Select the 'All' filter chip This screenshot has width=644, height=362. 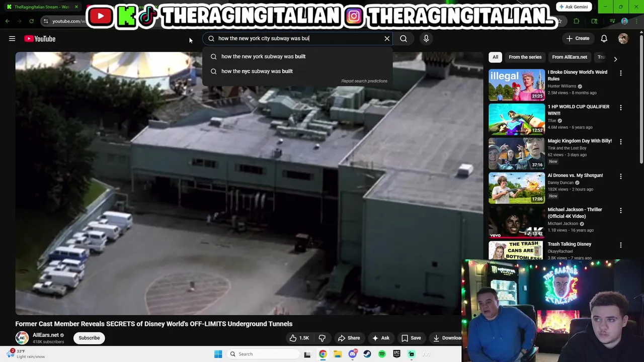click(495, 57)
